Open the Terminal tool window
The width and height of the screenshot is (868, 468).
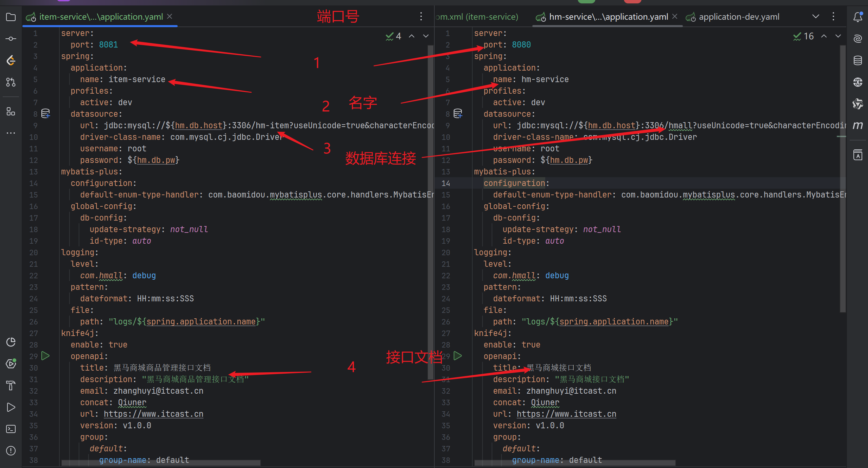pos(11,429)
